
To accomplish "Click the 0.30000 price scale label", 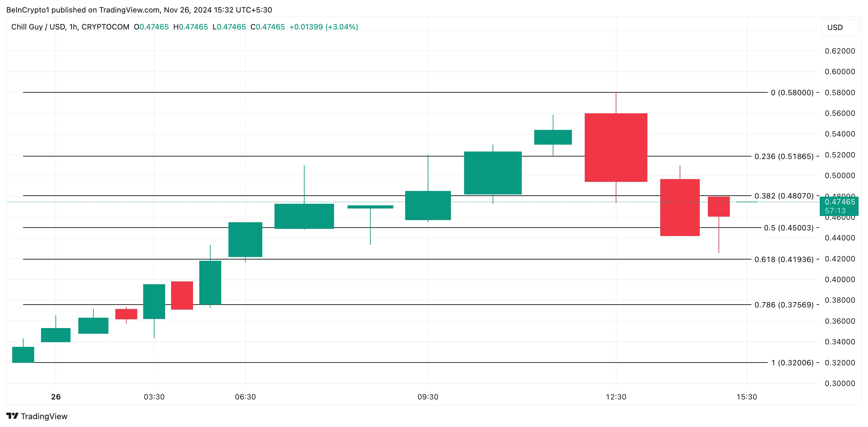I will [x=840, y=383].
